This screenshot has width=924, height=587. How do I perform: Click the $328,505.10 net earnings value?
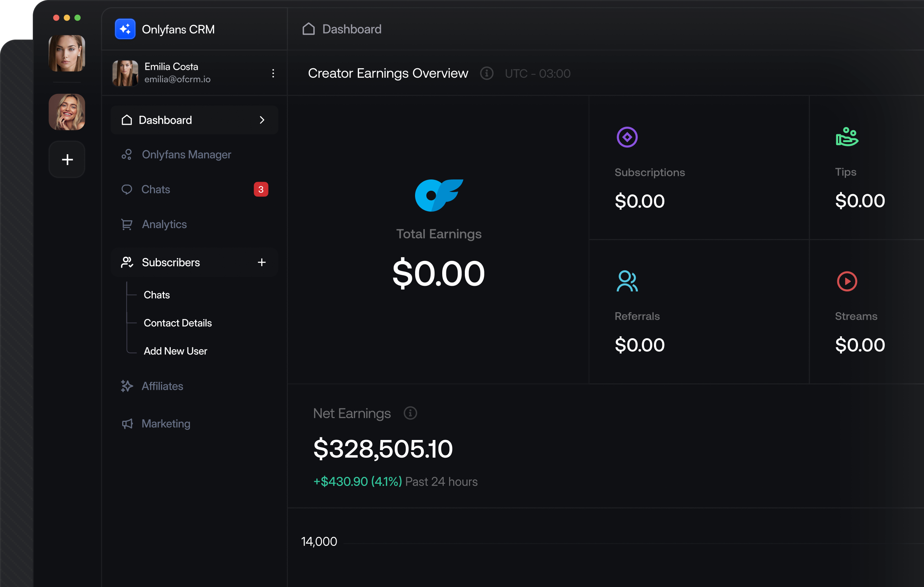click(x=383, y=449)
